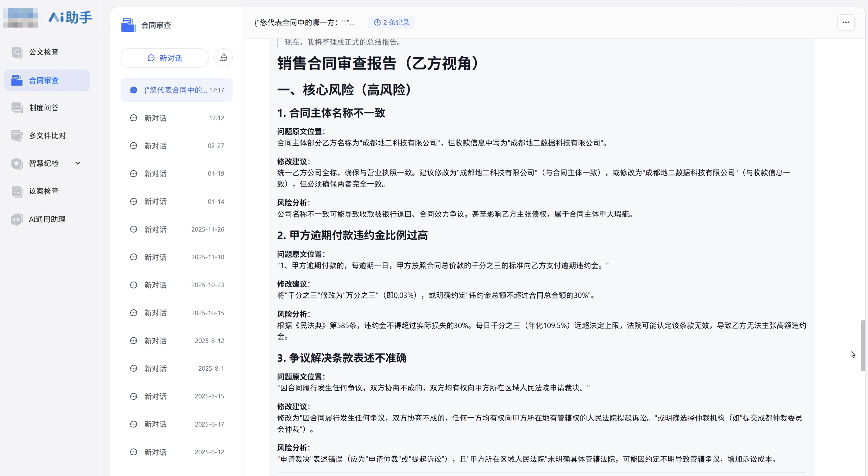Open the 新对话 dated 2025-8-12
The width and height of the screenshot is (868, 476).
click(x=177, y=341)
